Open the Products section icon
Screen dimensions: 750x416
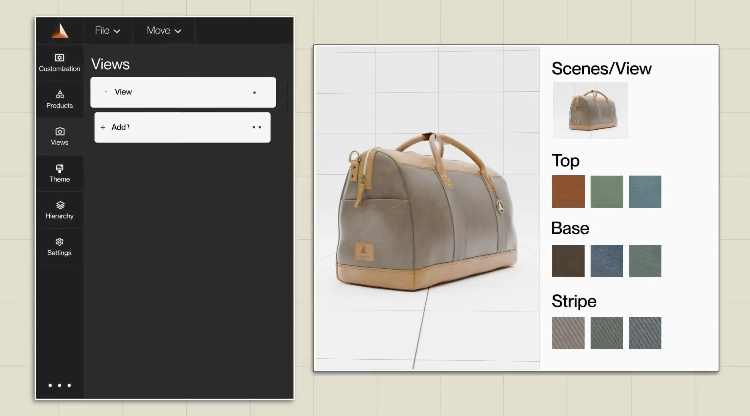tap(59, 98)
